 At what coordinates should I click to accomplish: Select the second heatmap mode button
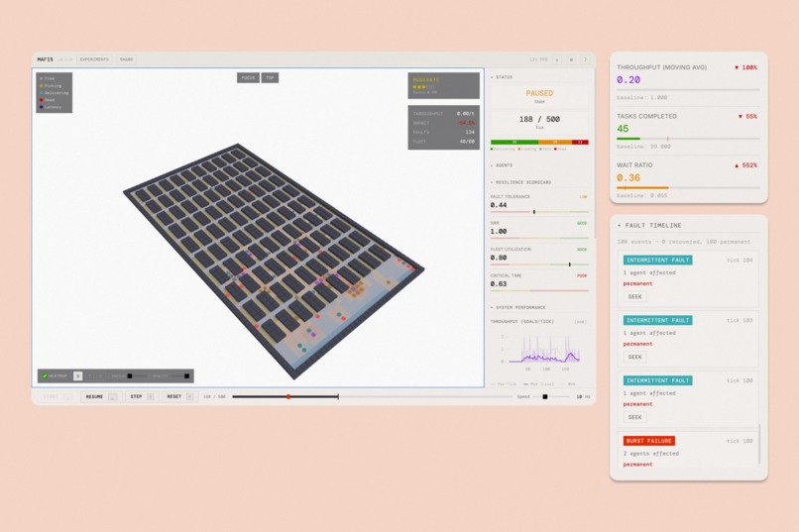click(x=89, y=376)
